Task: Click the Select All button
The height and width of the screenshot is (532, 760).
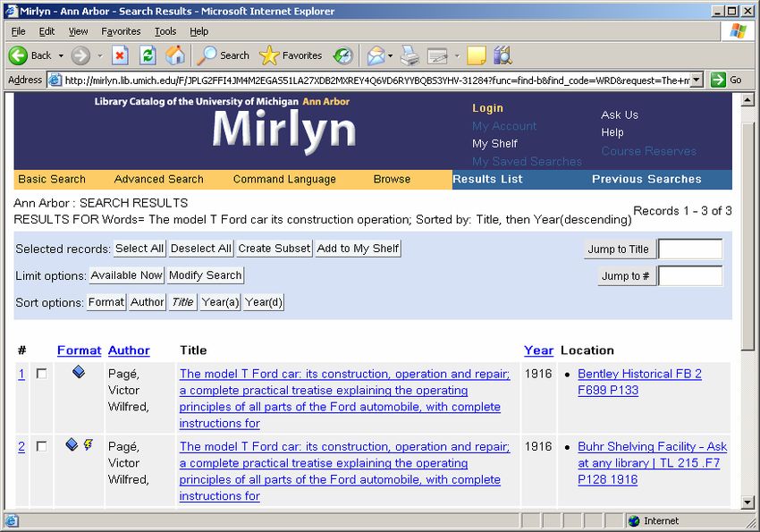Action: 139,249
